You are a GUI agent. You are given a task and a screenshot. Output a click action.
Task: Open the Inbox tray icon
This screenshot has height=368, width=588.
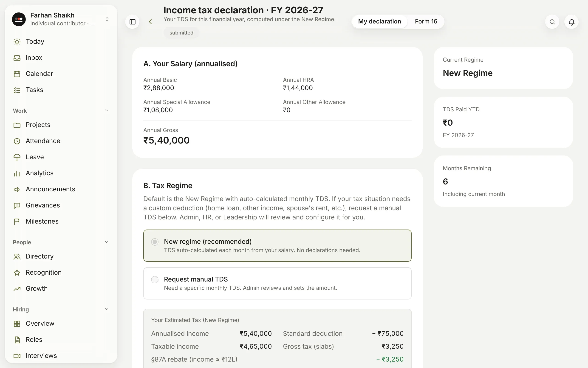pos(17,58)
